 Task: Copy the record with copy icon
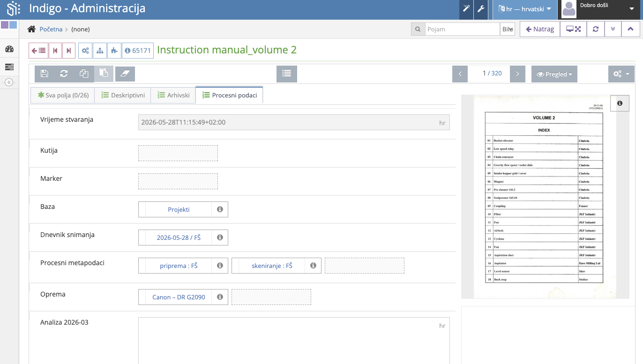pyautogui.click(x=84, y=74)
